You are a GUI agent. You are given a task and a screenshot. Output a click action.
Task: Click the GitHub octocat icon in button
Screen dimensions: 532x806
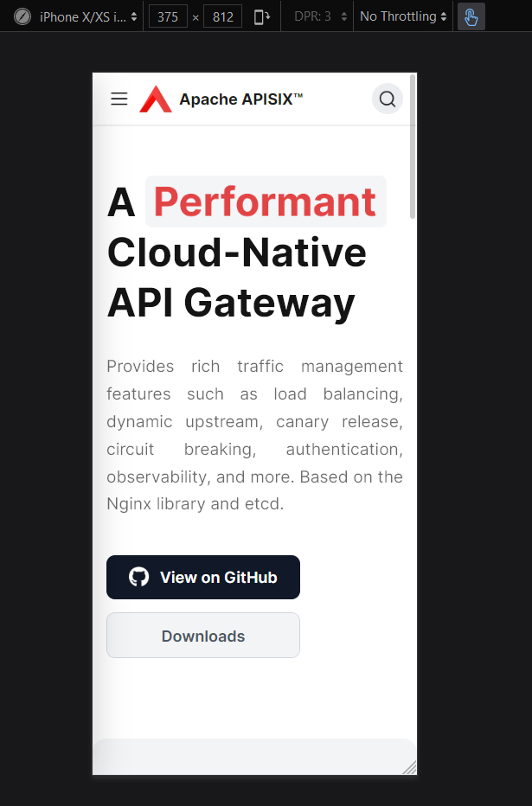[x=138, y=577]
